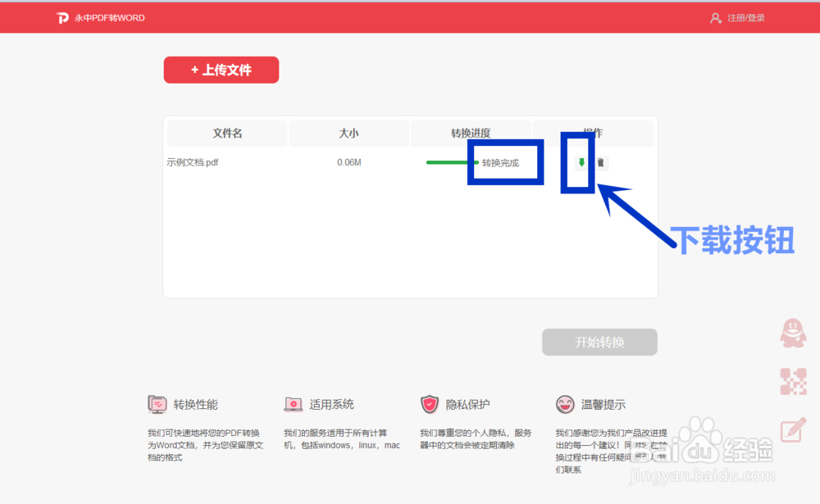Click the P logo in top bar
This screenshot has width=820, height=504.
pyautogui.click(x=64, y=16)
